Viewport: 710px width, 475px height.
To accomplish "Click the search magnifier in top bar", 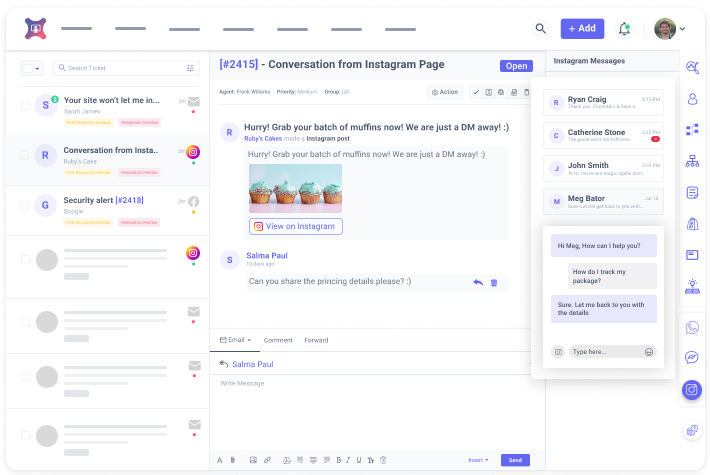I will [x=541, y=29].
